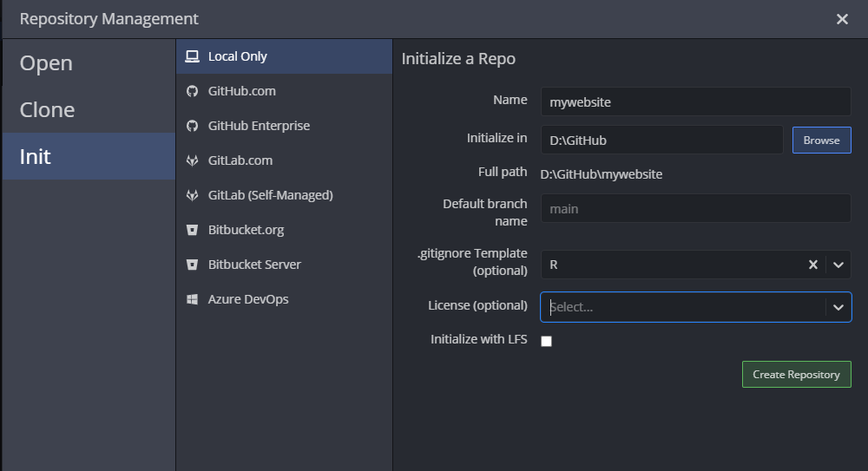Click the Full path label

503,172
